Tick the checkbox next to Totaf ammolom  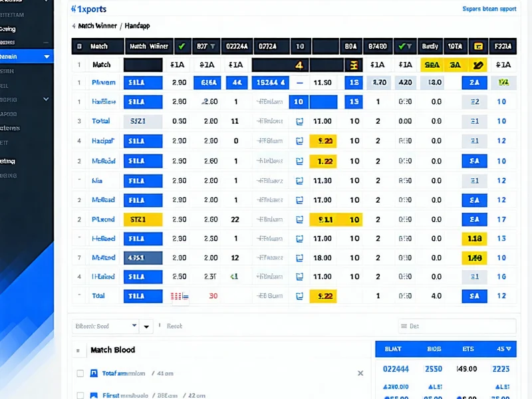(80, 374)
